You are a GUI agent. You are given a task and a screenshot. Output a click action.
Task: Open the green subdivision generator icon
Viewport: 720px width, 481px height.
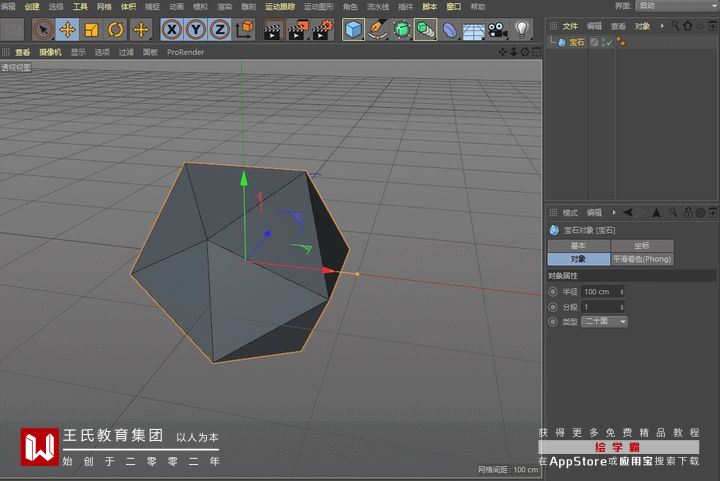tap(401, 30)
